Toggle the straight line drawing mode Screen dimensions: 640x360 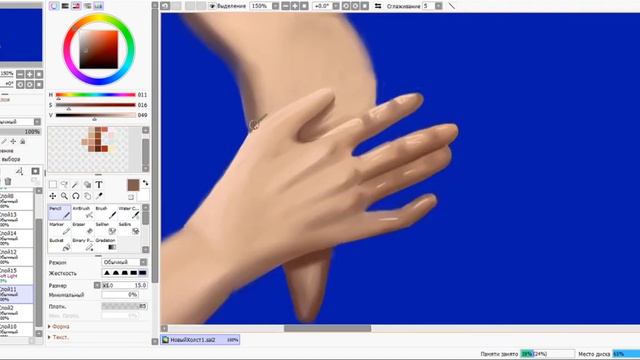(452, 6)
